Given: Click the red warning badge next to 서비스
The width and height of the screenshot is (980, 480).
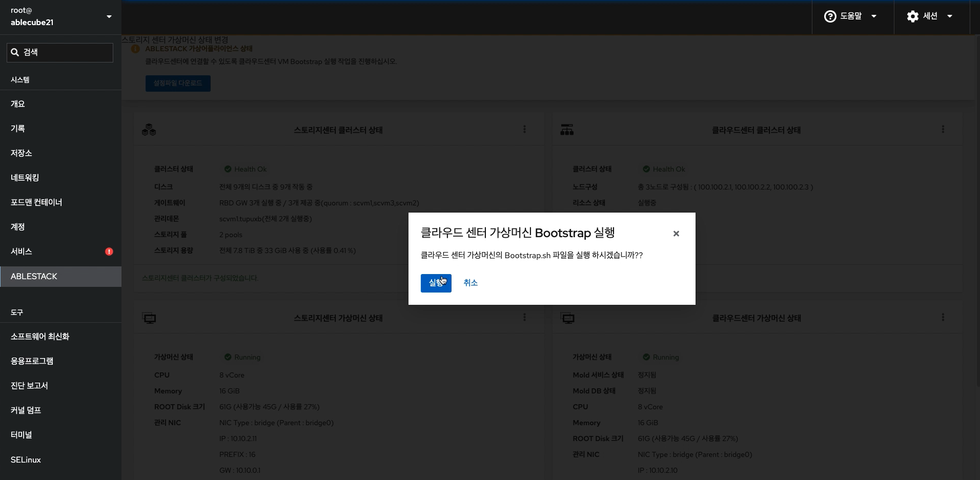Looking at the screenshot, I should coord(109,251).
